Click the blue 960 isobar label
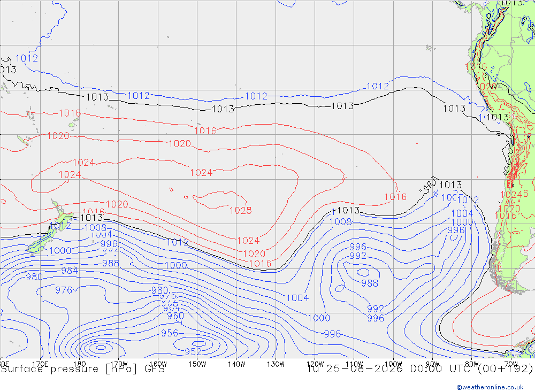 pyautogui.click(x=175, y=316)
